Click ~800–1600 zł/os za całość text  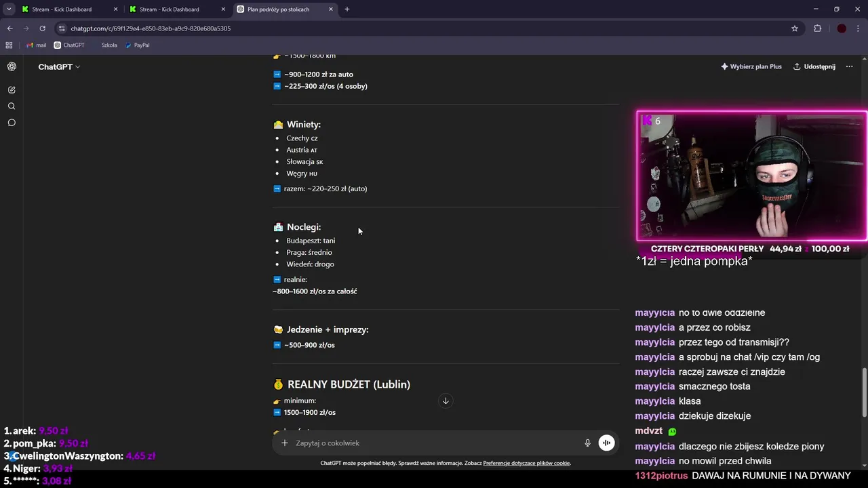point(315,291)
